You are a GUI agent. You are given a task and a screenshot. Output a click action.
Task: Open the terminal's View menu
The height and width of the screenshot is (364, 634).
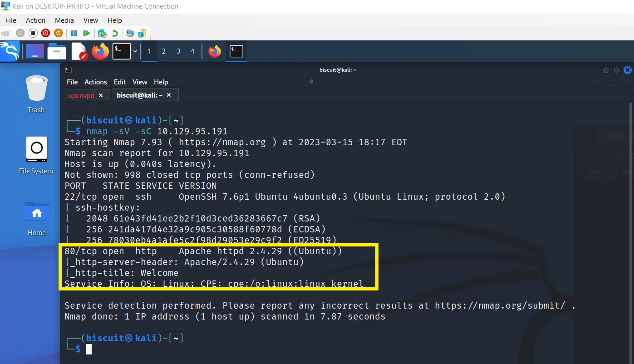pos(140,82)
